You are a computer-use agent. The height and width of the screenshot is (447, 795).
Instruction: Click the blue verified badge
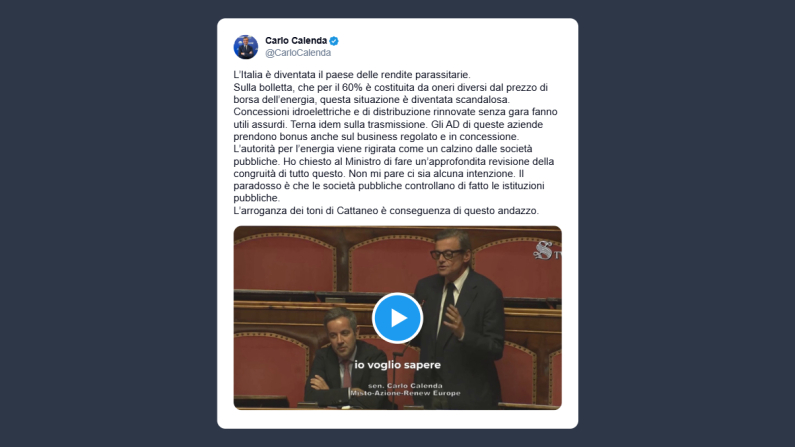point(334,41)
